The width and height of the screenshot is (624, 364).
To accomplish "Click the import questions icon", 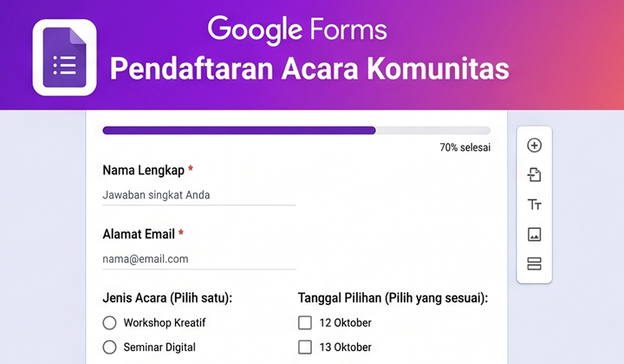I will click(x=534, y=175).
